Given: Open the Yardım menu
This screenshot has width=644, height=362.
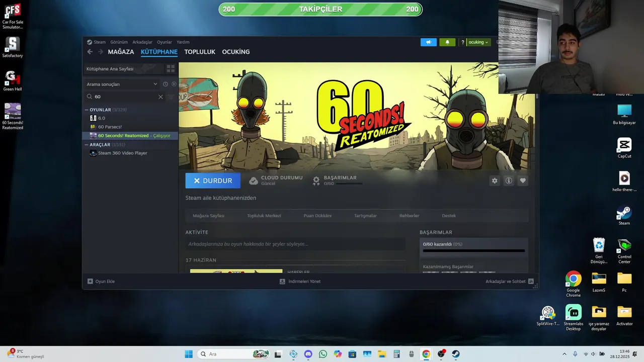Looking at the screenshot, I should click(183, 42).
